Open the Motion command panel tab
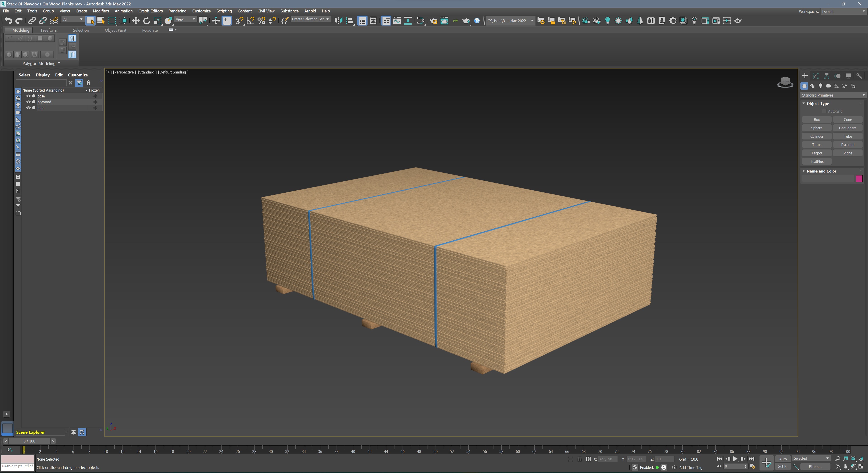Screen dimensions: 868x473 coord(837,76)
